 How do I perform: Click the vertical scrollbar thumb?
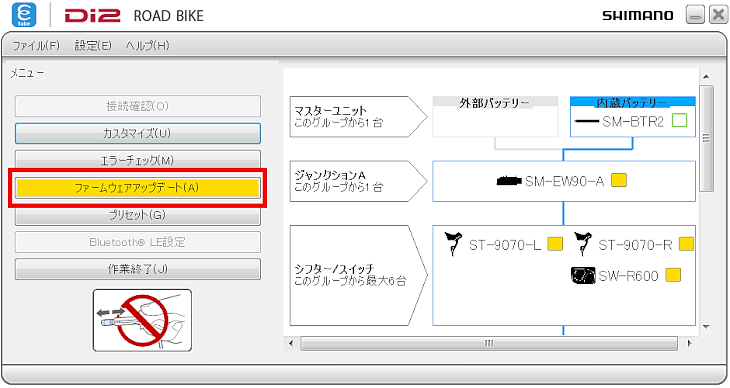click(x=706, y=138)
